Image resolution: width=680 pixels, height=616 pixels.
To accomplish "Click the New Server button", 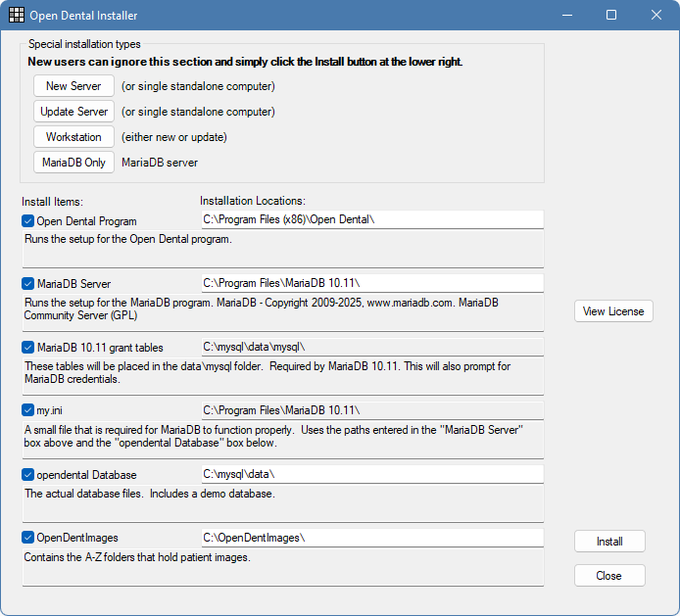I will coord(73,86).
